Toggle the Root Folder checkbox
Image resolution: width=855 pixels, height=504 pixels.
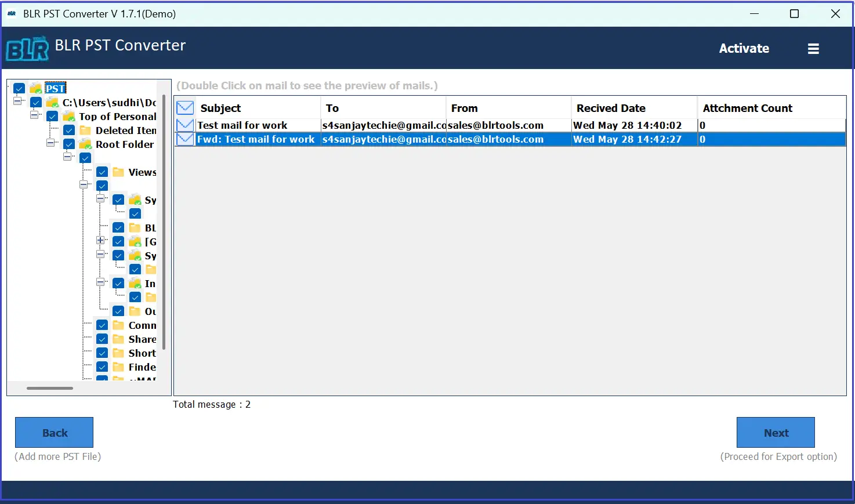pos(68,144)
